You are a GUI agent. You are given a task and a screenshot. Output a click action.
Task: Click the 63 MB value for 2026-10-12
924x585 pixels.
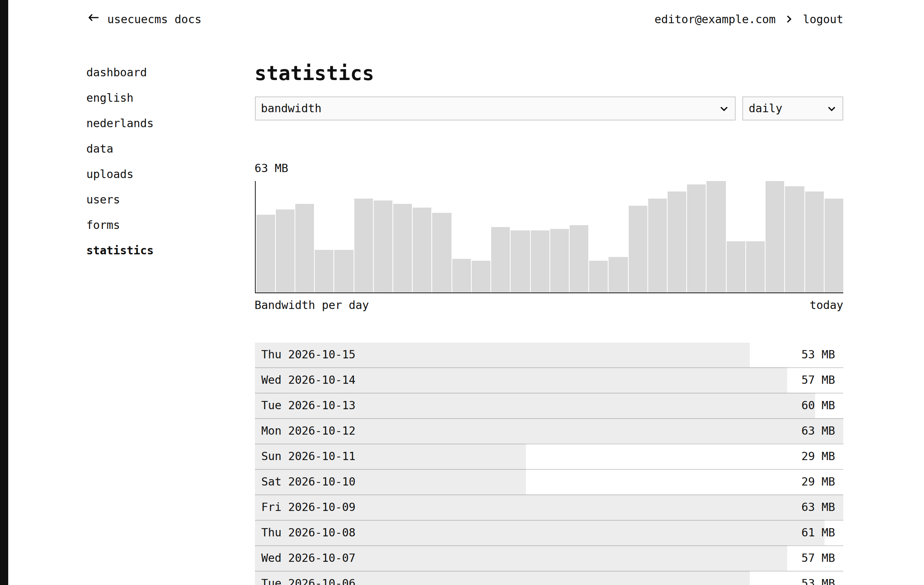[x=818, y=431]
